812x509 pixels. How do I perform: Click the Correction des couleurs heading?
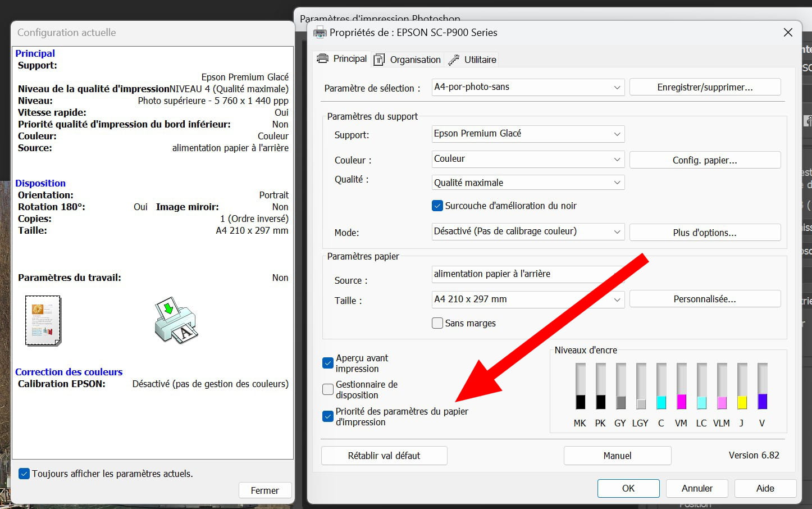click(x=69, y=372)
